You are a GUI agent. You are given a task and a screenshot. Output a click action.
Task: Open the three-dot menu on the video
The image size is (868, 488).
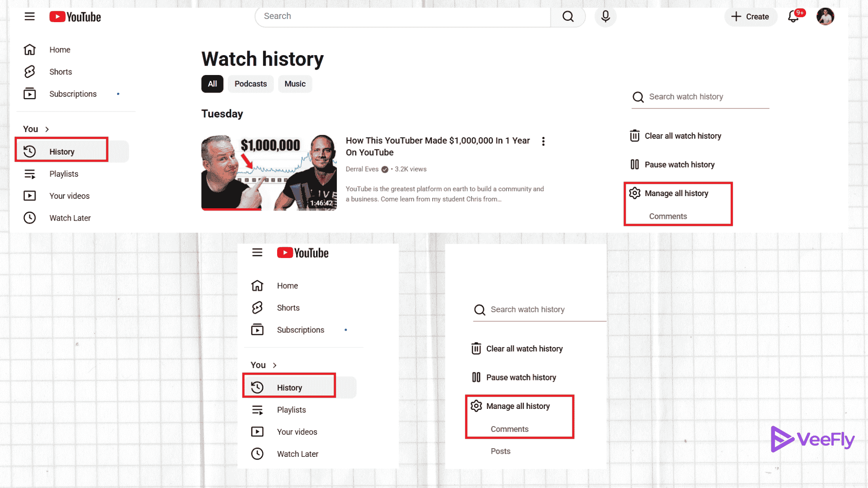tap(543, 141)
